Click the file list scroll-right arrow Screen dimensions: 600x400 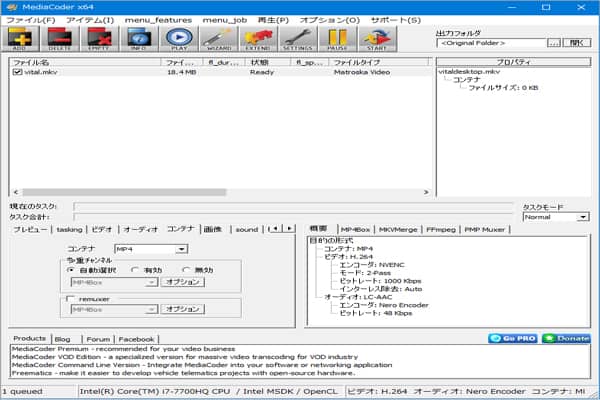tap(426, 192)
